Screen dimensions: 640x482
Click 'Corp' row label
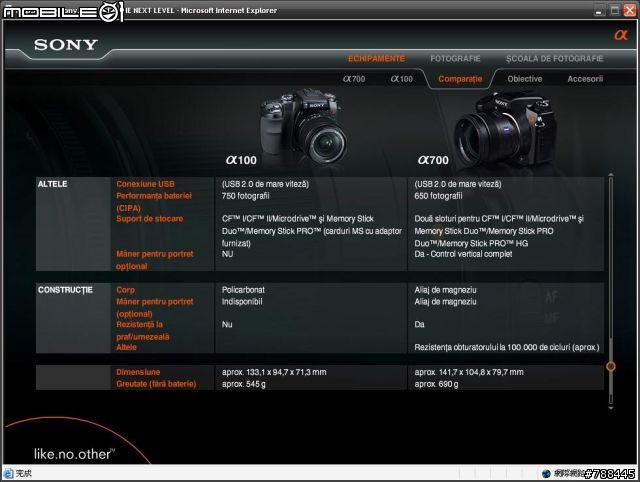(x=125, y=290)
